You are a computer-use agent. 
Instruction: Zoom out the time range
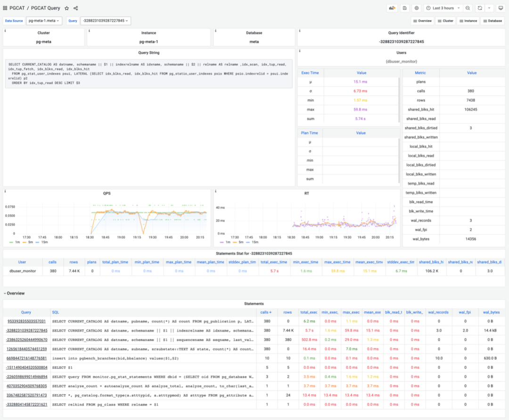point(468,8)
